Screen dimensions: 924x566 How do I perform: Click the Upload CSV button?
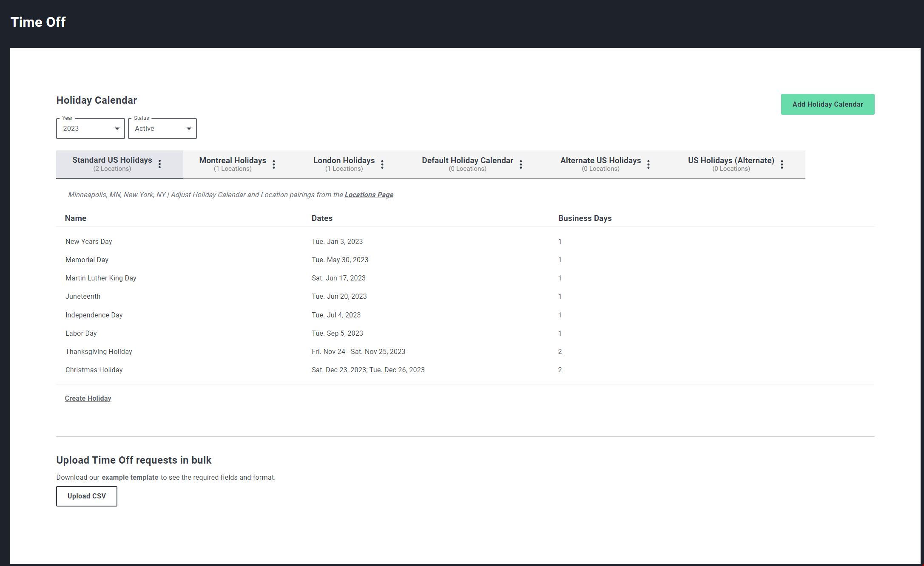(87, 496)
